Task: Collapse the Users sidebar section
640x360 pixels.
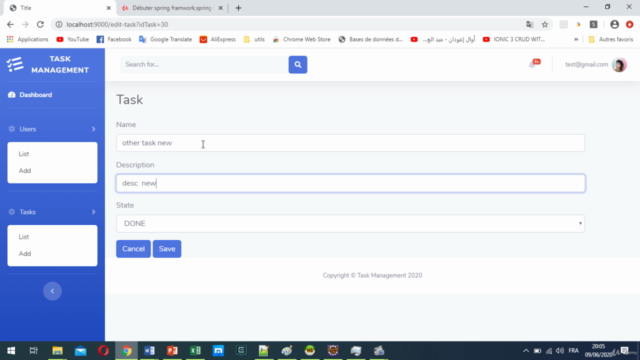Action: tap(52, 129)
